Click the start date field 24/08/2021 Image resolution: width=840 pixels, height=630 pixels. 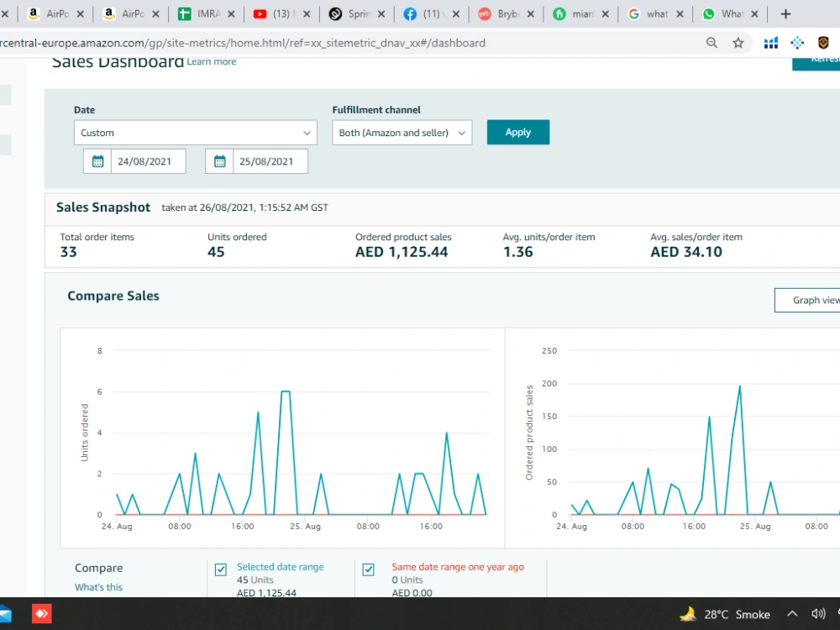tap(149, 161)
